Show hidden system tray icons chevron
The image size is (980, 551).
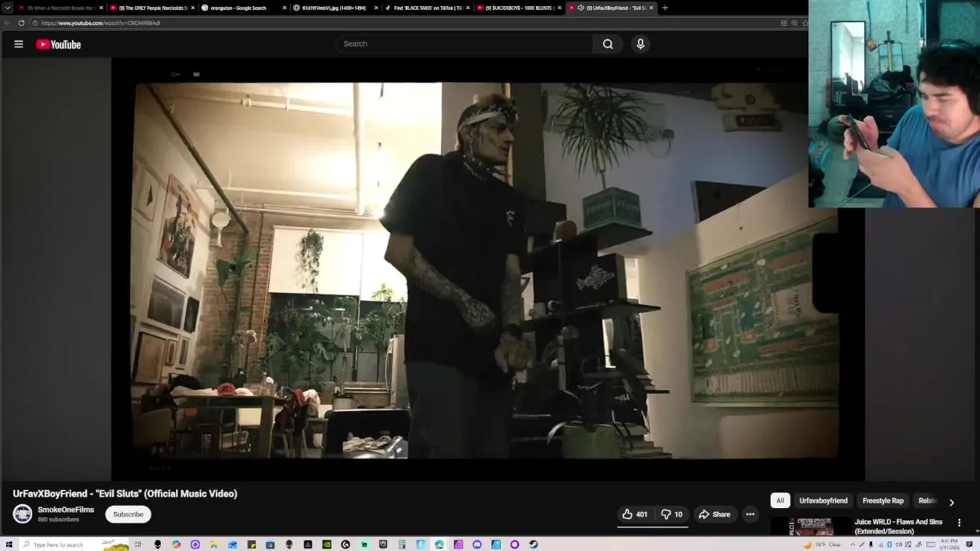coord(853,545)
